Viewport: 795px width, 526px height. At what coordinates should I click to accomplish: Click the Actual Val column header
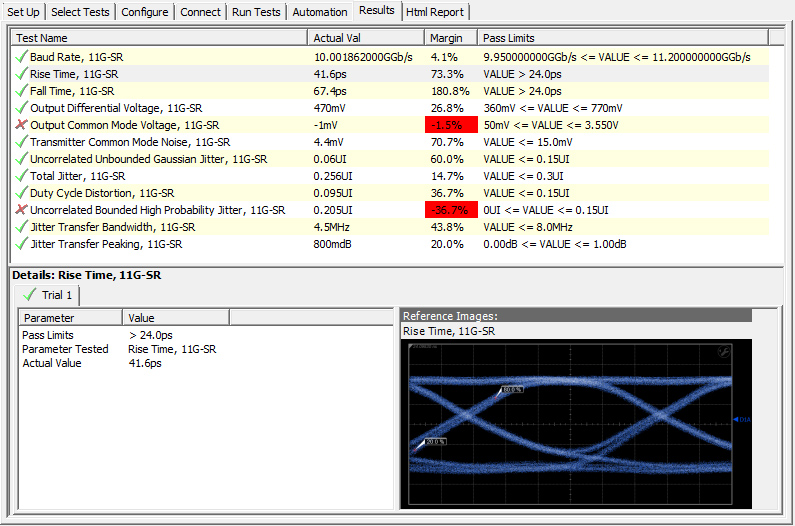tap(365, 37)
